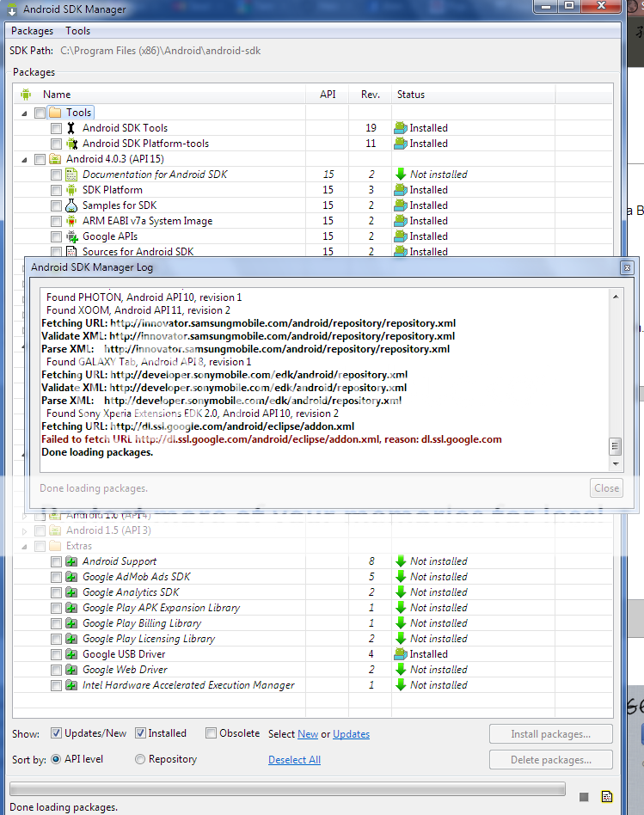The width and height of the screenshot is (644, 815).
Task: Uncheck the Updates/New filter checkbox
Action: (56, 733)
